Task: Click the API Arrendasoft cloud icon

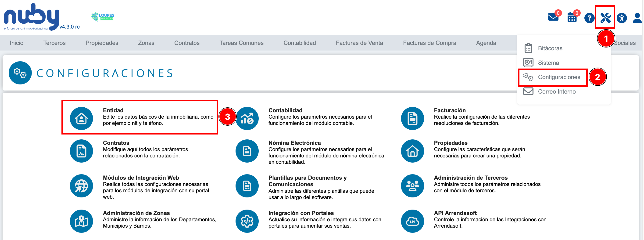Action: pos(412,221)
